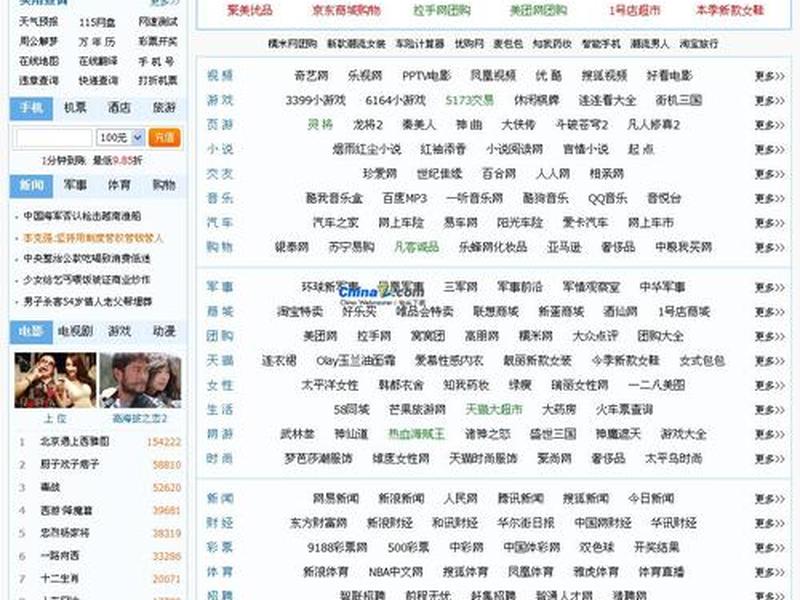Open the 1号店超市 link at top
800x600 pixels.
[635, 10]
